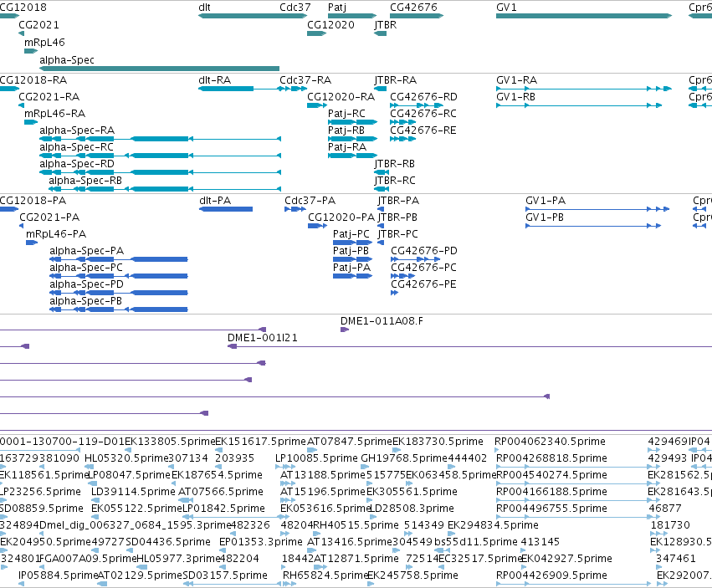
Task: Click the Cdc37-PA protein label
Action: click(x=310, y=201)
